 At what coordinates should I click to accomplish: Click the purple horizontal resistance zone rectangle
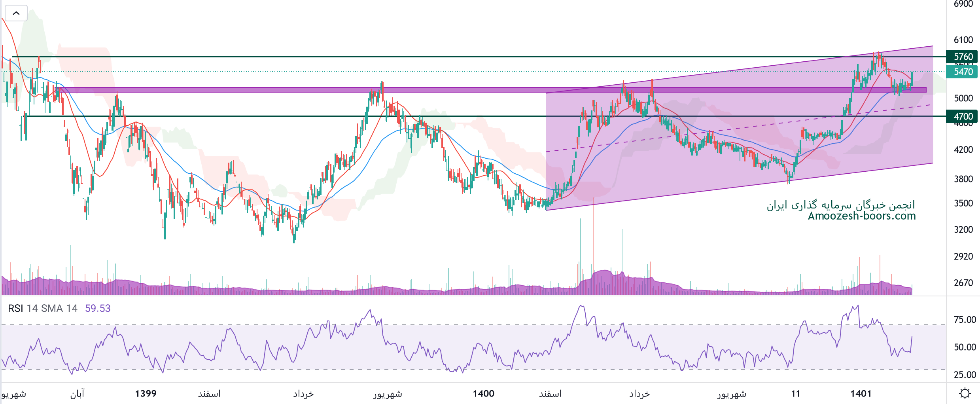tap(277, 90)
